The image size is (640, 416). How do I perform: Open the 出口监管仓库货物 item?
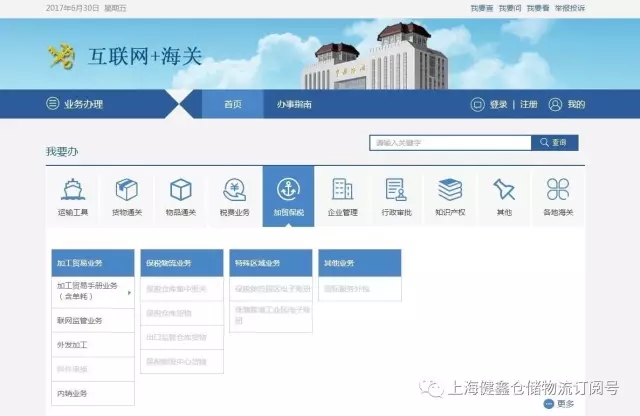(182, 337)
